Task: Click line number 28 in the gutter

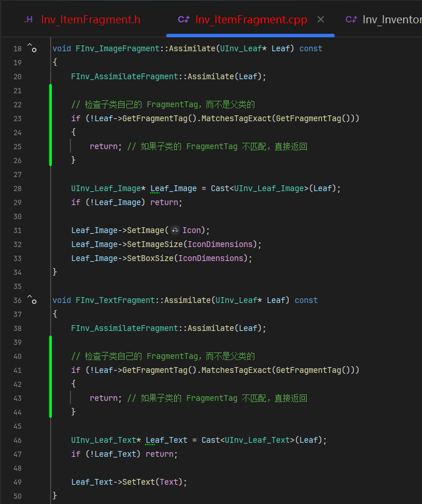Action: 17,189
